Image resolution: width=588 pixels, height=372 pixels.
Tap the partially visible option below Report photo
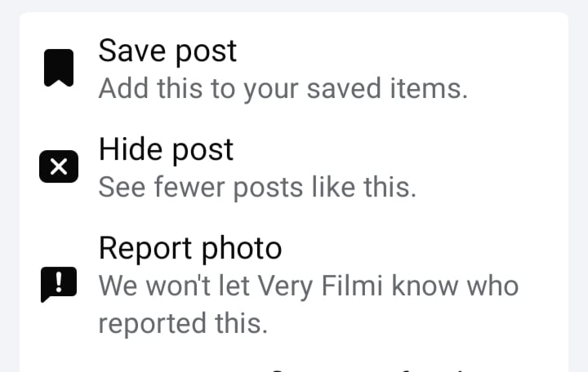click(294, 369)
